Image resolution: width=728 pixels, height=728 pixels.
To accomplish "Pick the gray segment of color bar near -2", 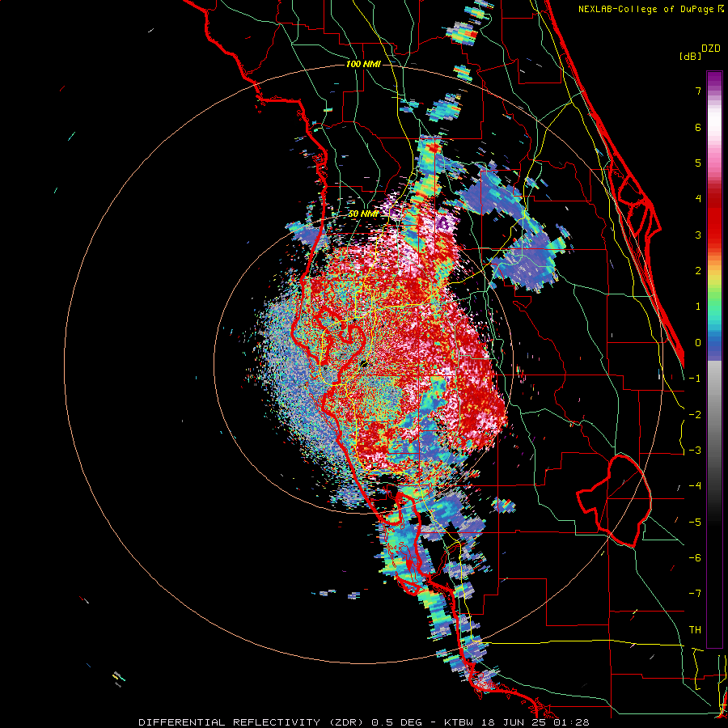I will [x=714, y=413].
